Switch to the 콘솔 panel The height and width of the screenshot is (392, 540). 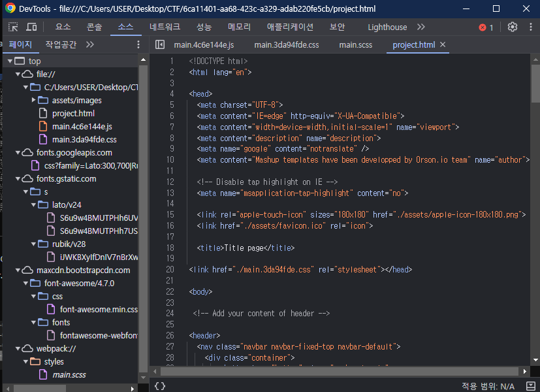(x=94, y=27)
